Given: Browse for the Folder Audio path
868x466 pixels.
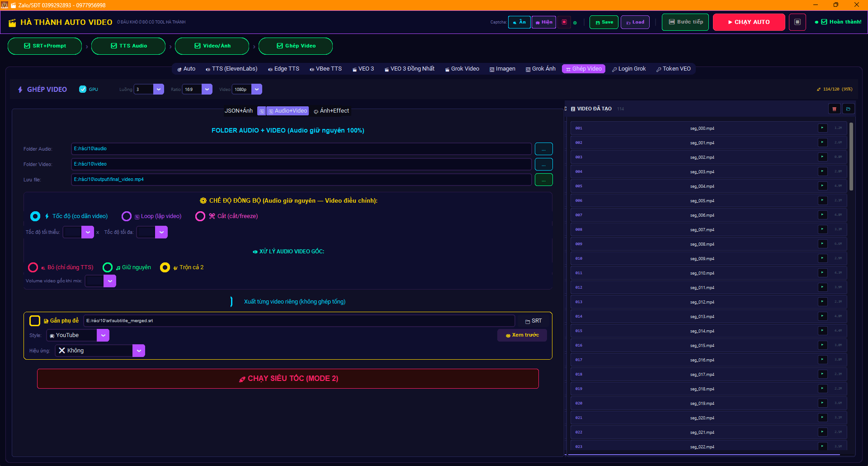Looking at the screenshot, I should pyautogui.click(x=543, y=149).
